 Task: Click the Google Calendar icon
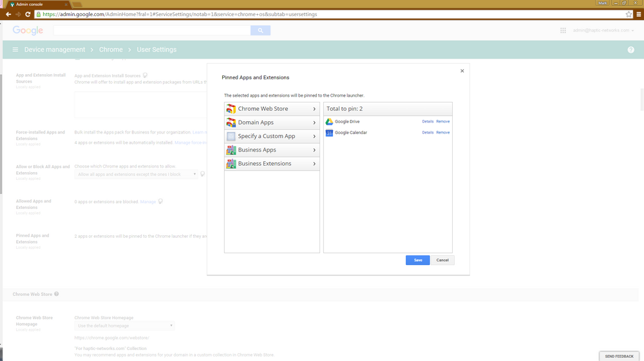[329, 133]
